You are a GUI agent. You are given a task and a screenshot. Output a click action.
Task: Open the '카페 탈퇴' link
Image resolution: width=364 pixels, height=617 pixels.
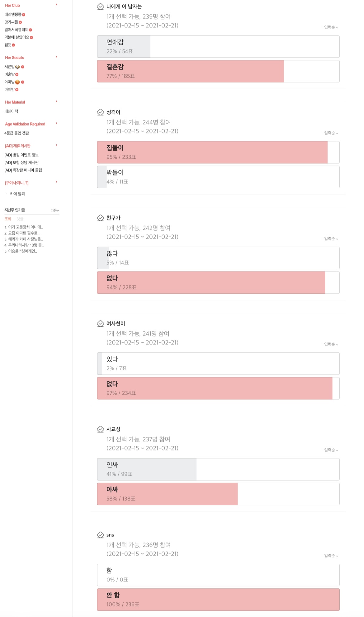tap(17, 194)
